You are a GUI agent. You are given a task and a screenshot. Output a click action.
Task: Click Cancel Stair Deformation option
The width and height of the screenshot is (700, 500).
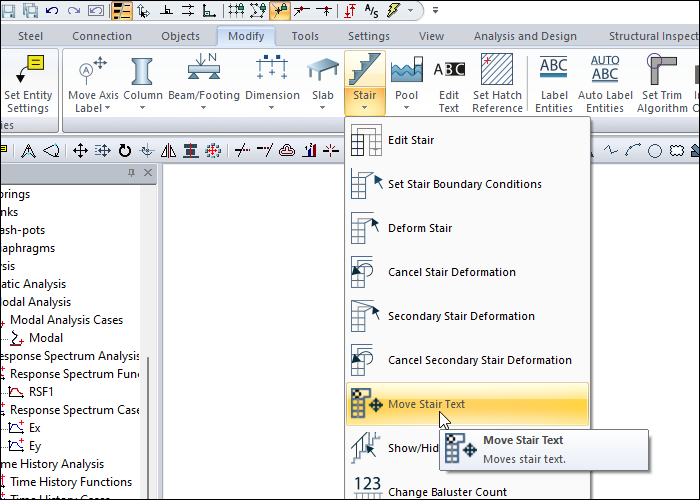[x=451, y=272]
